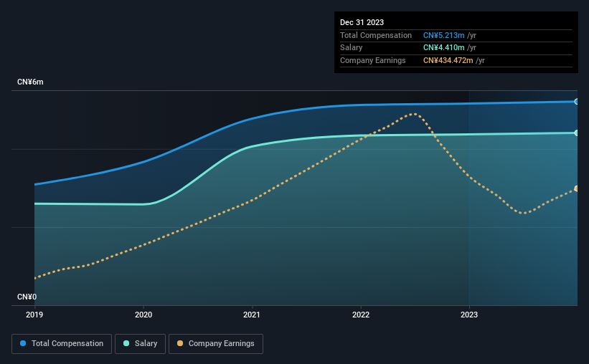This screenshot has width=589, height=364.
Task: Click the CN¥4.410m salary value
Action: pyautogui.click(x=443, y=48)
